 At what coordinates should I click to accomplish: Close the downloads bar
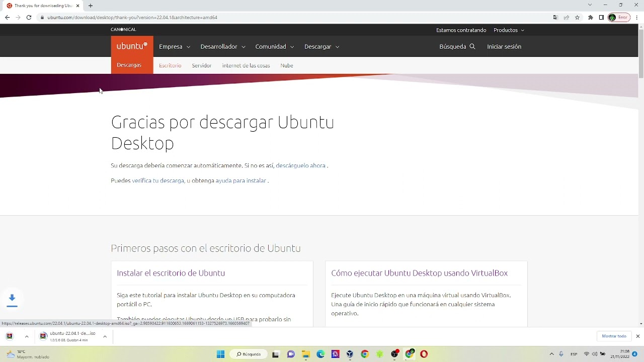(x=638, y=336)
